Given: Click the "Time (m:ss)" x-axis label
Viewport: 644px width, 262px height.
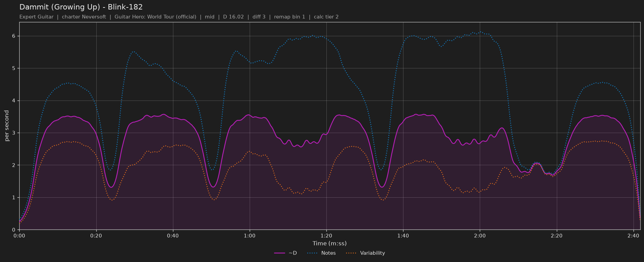Looking at the screenshot, I should pyautogui.click(x=329, y=243).
